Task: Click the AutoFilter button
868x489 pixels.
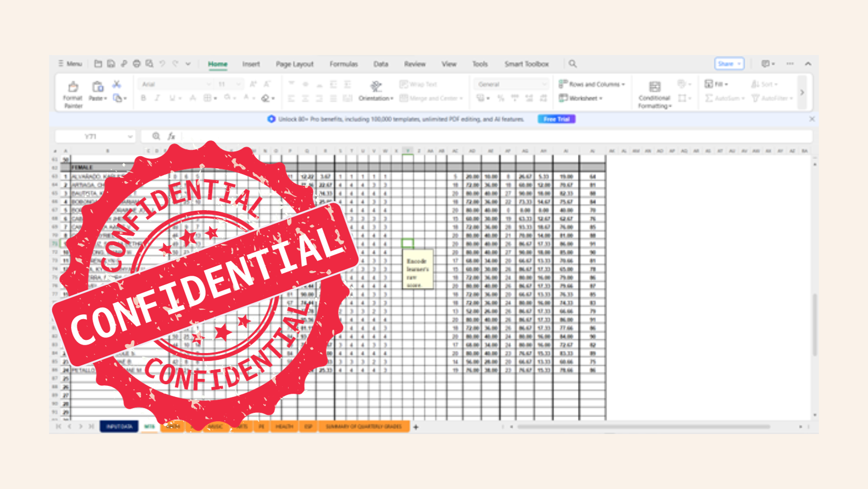Action: [772, 98]
